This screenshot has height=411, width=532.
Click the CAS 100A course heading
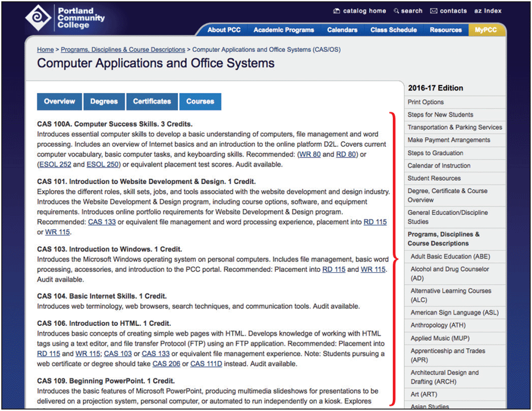115,124
